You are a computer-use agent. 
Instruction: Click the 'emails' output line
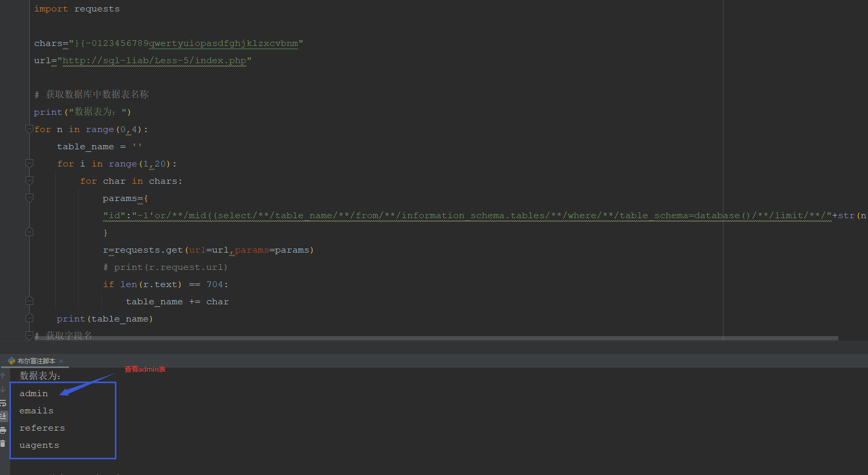tap(37, 411)
